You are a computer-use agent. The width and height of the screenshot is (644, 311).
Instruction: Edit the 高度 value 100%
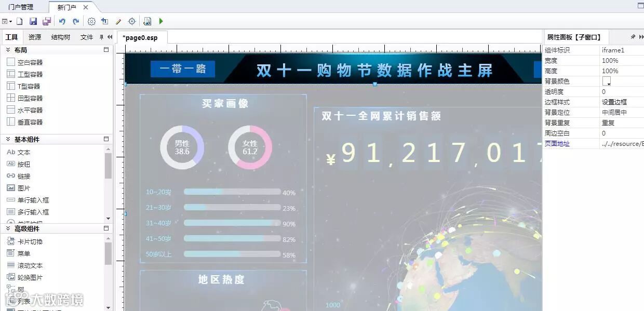pos(622,71)
